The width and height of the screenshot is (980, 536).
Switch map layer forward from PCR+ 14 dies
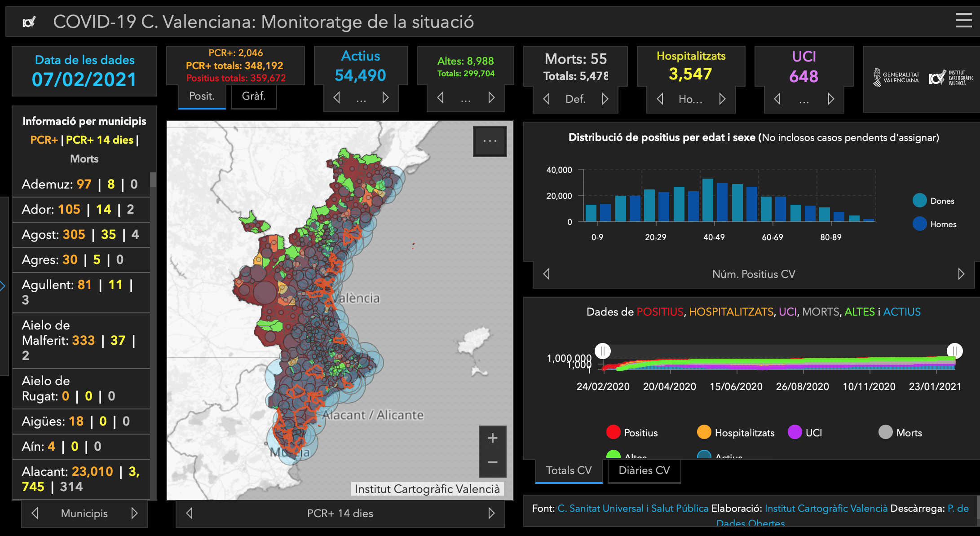pos(491,513)
